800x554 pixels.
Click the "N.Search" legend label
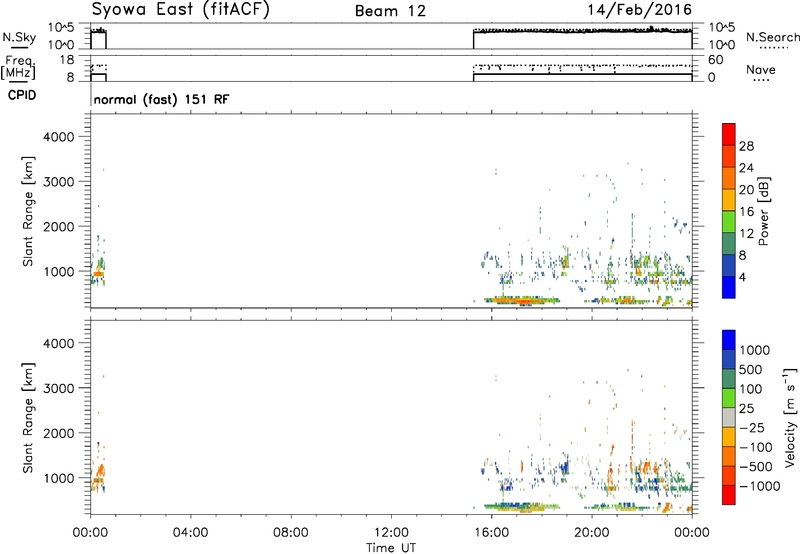772,37
